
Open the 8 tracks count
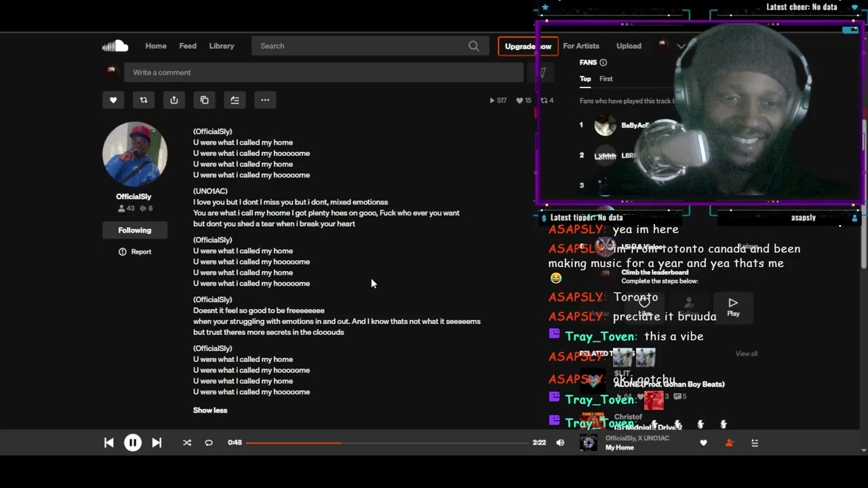pyautogui.click(x=146, y=209)
